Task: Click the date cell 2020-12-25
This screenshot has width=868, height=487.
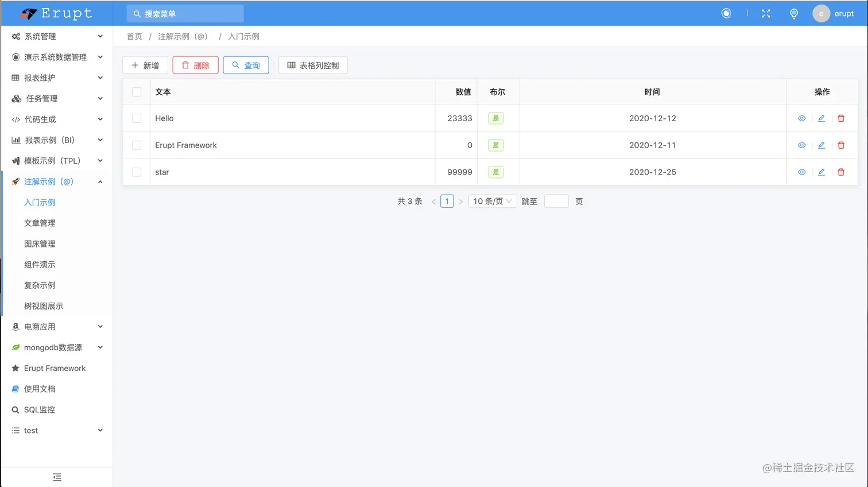Action: pos(653,172)
